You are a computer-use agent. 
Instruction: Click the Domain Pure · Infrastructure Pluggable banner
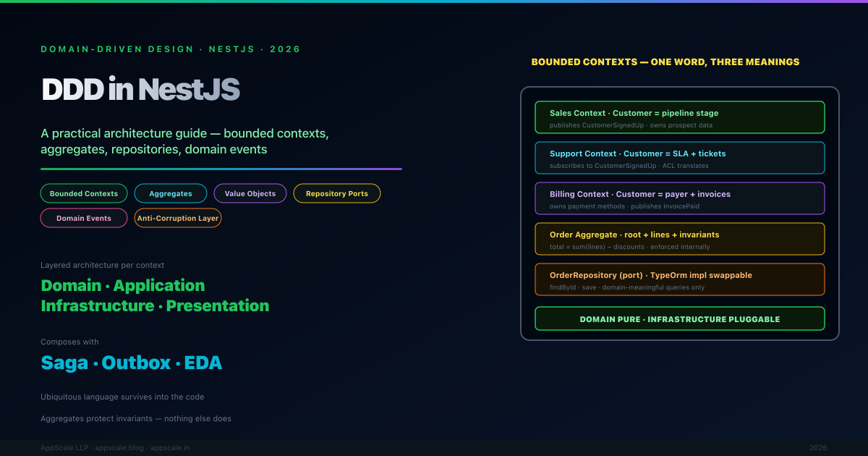pyautogui.click(x=679, y=319)
